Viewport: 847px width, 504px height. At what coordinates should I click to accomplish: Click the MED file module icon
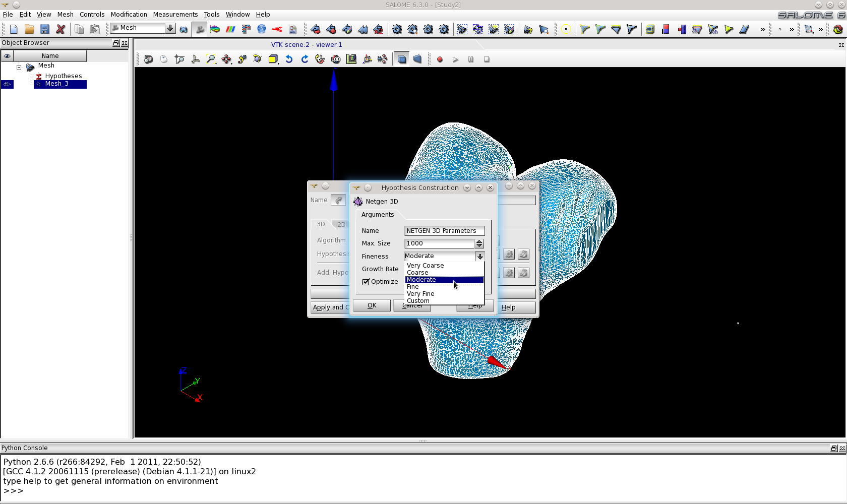click(293, 29)
